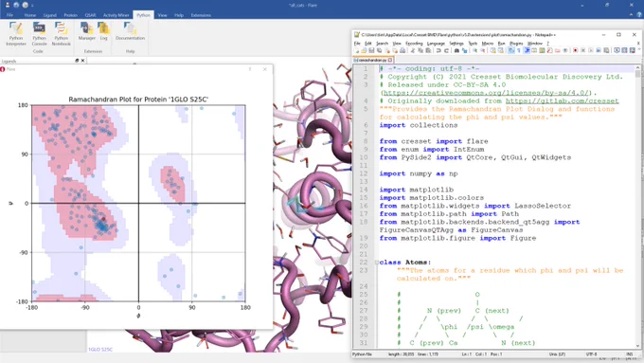Toggle Word Wrap in Notepad++ toolbar
The image size is (644, 363).
click(x=510, y=50)
